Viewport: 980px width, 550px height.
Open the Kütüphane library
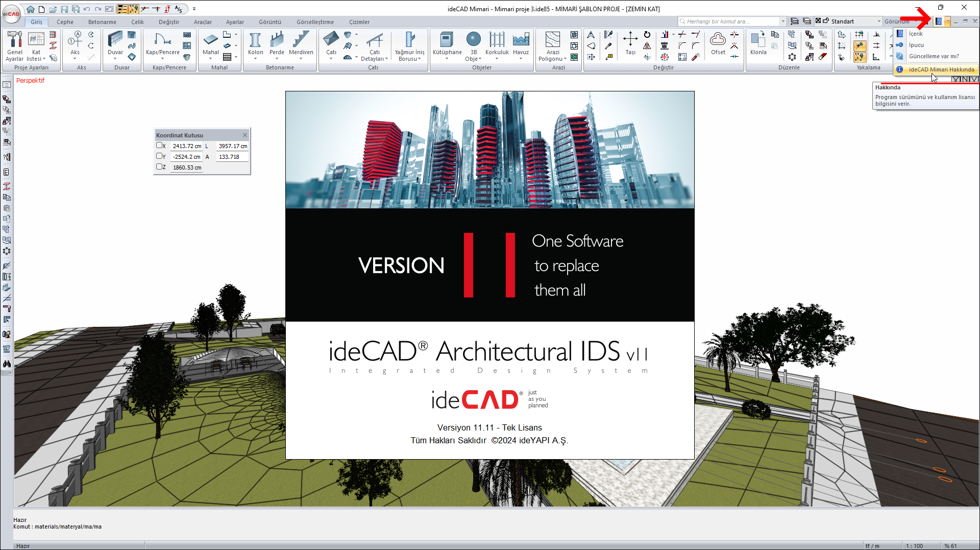point(447,43)
